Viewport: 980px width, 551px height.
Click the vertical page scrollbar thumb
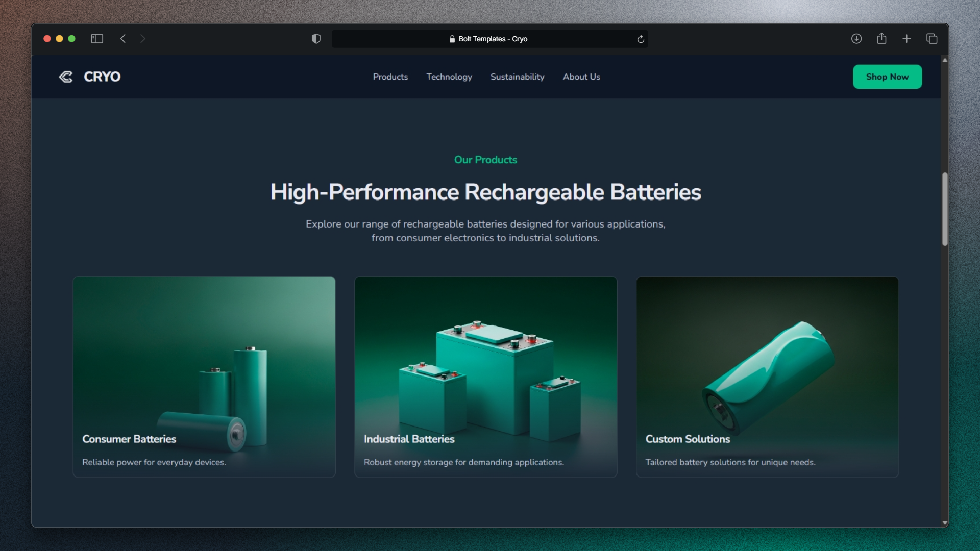click(x=945, y=209)
